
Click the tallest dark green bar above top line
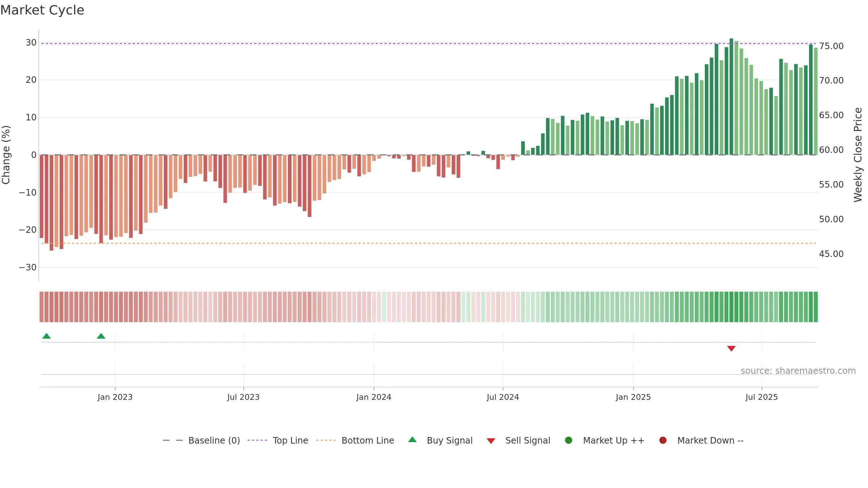click(731, 97)
